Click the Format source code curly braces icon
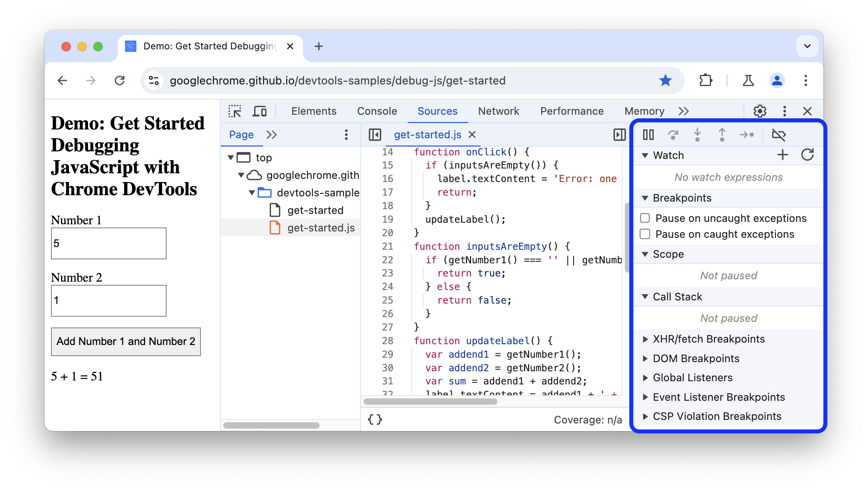This screenshot has height=490, width=868. (375, 418)
